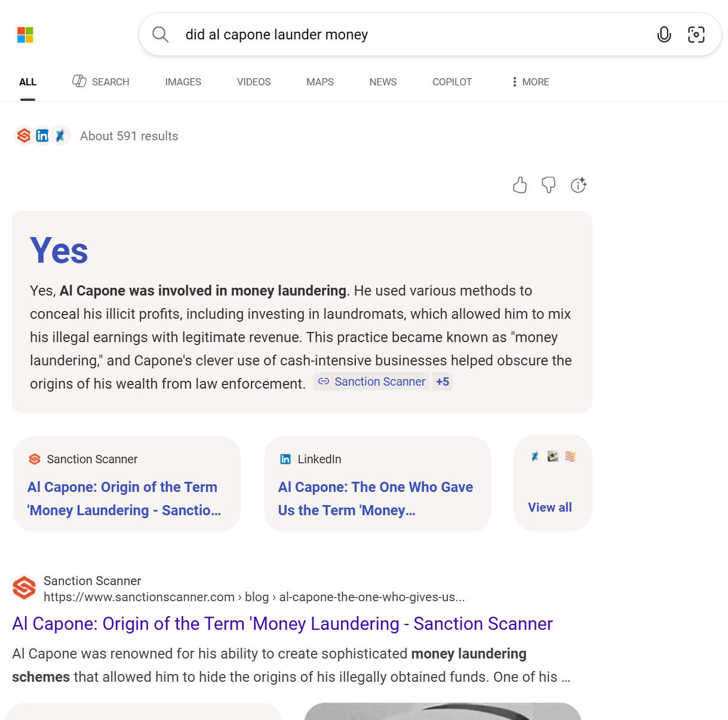728x720 pixels.
Task: Click the magnifying glass search icon
Action: [160, 34]
